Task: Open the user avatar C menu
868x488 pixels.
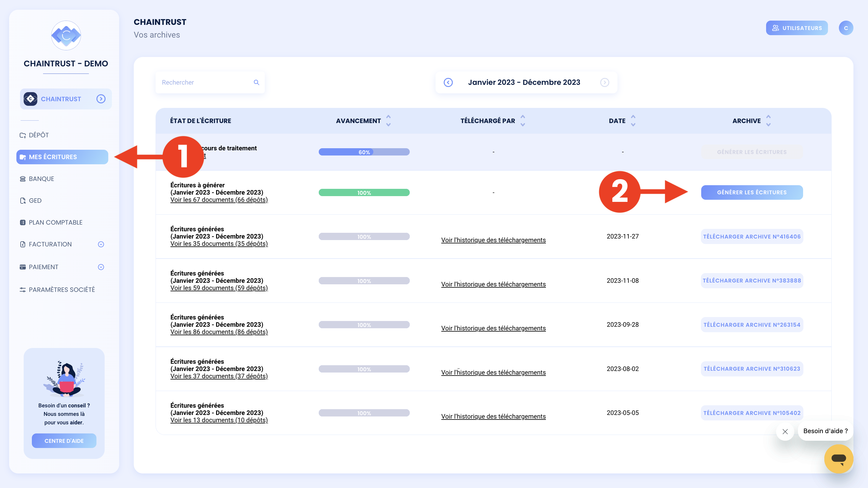Action: click(x=846, y=28)
